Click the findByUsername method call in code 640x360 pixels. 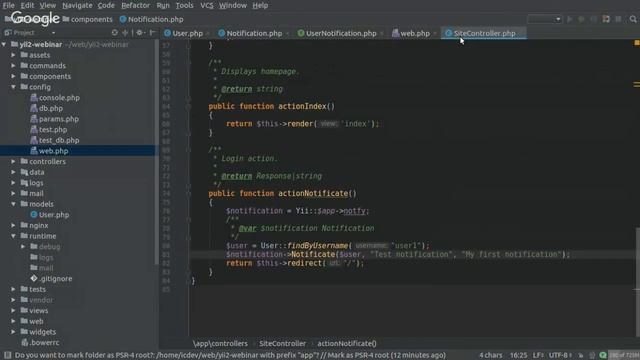click(x=318, y=246)
